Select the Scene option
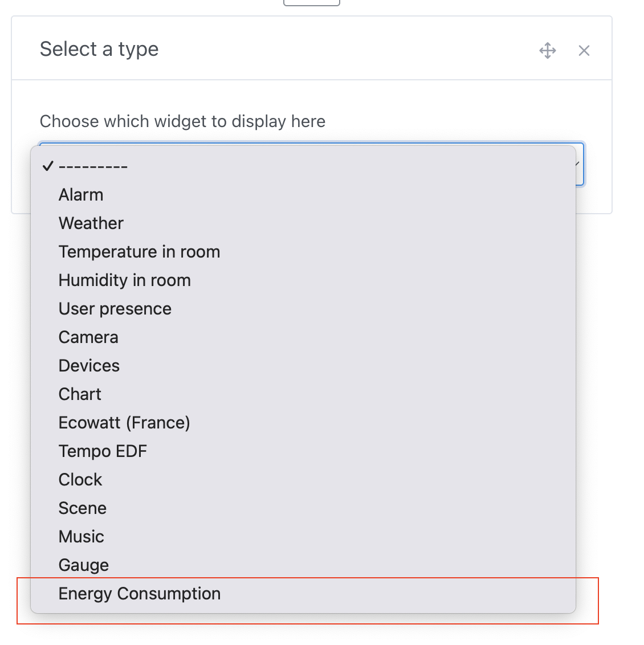The width and height of the screenshot is (644, 645). [x=82, y=508]
